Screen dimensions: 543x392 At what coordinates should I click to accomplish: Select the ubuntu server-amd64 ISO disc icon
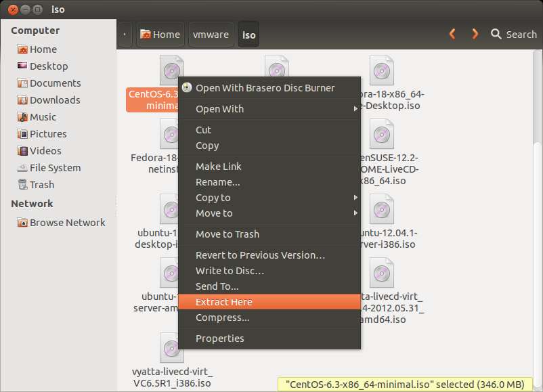[169, 273]
